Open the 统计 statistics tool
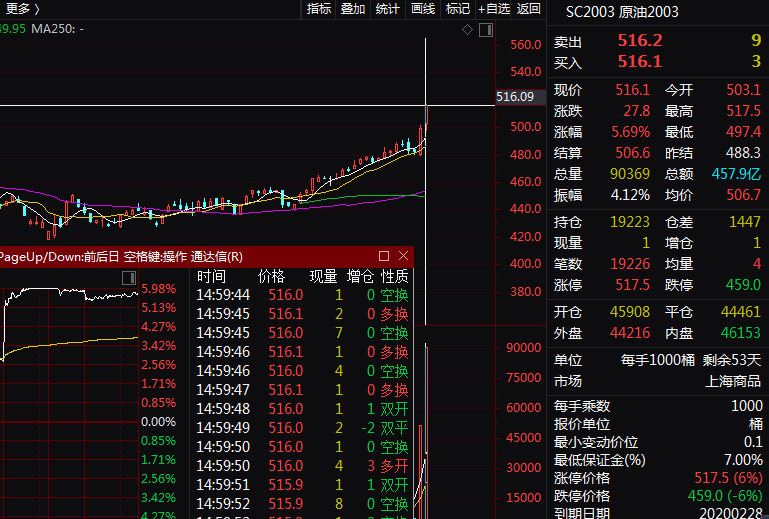The image size is (769, 519). pyautogui.click(x=387, y=9)
